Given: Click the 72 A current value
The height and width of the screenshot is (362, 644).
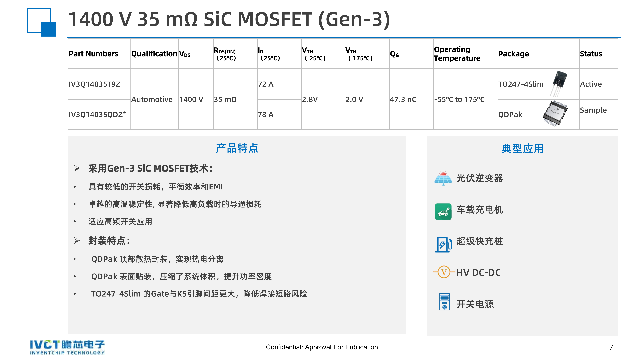Looking at the screenshot, I should [x=266, y=84].
